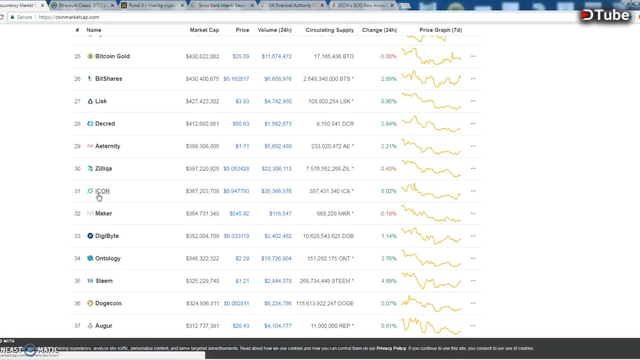Image resolution: width=640 pixels, height=360 pixels.
Task: Click Aeternity market cap $398,308,805
Action: point(202,146)
